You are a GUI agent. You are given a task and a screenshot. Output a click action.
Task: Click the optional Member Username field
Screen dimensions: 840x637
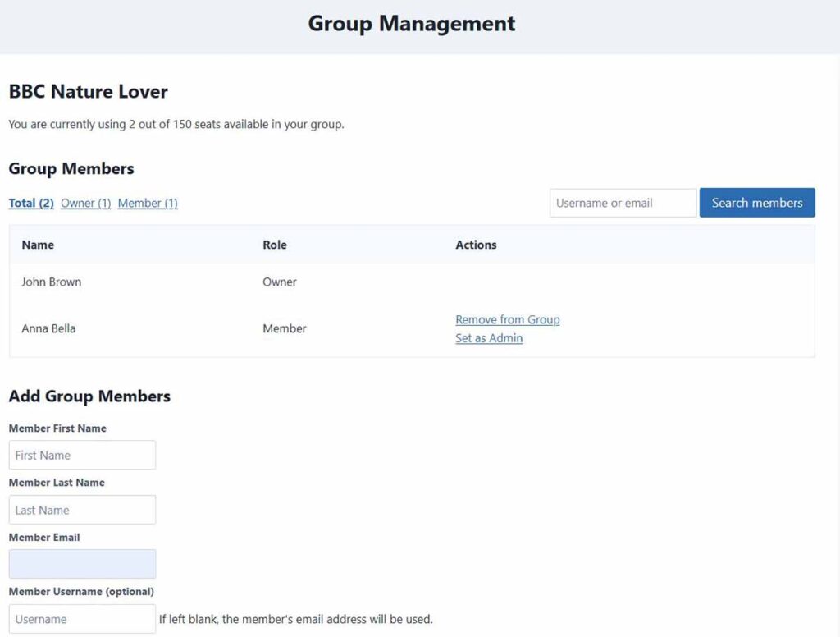(82, 619)
